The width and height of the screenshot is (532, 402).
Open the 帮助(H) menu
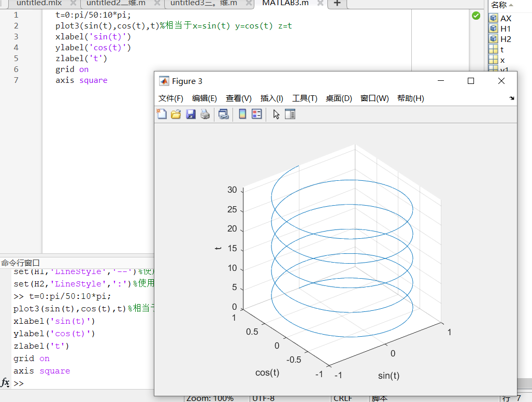(411, 98)
